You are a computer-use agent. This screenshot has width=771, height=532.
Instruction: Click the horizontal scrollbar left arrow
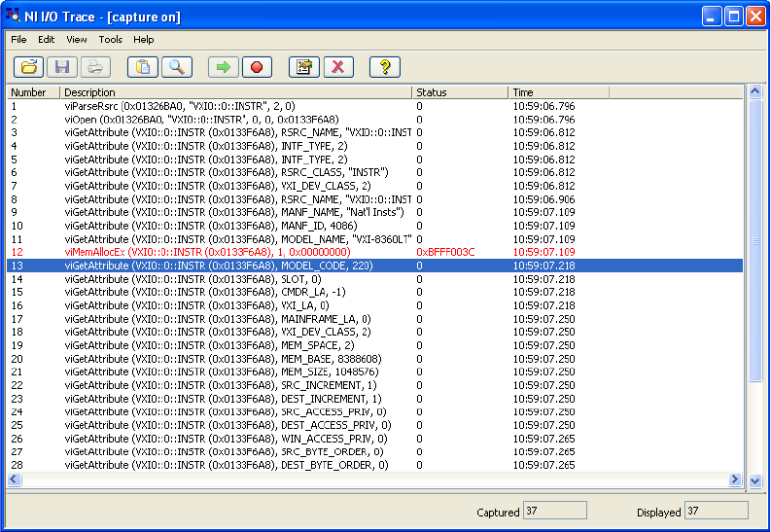15,479
